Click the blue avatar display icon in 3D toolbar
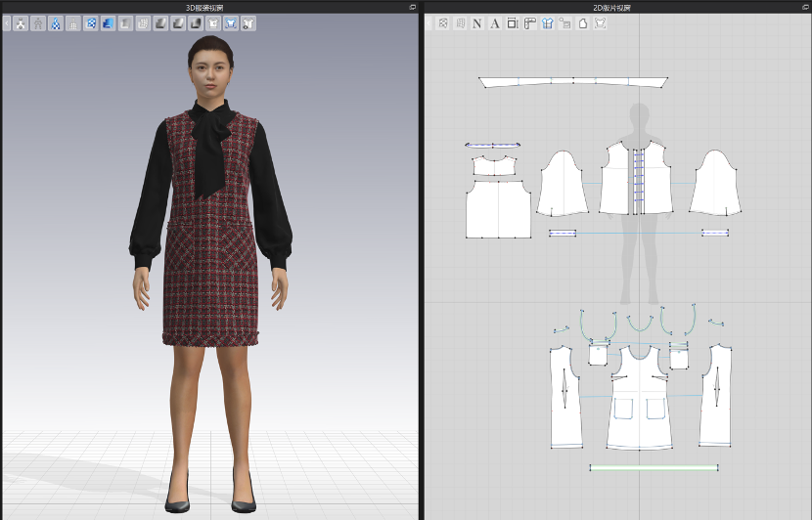 pos(56,23)
